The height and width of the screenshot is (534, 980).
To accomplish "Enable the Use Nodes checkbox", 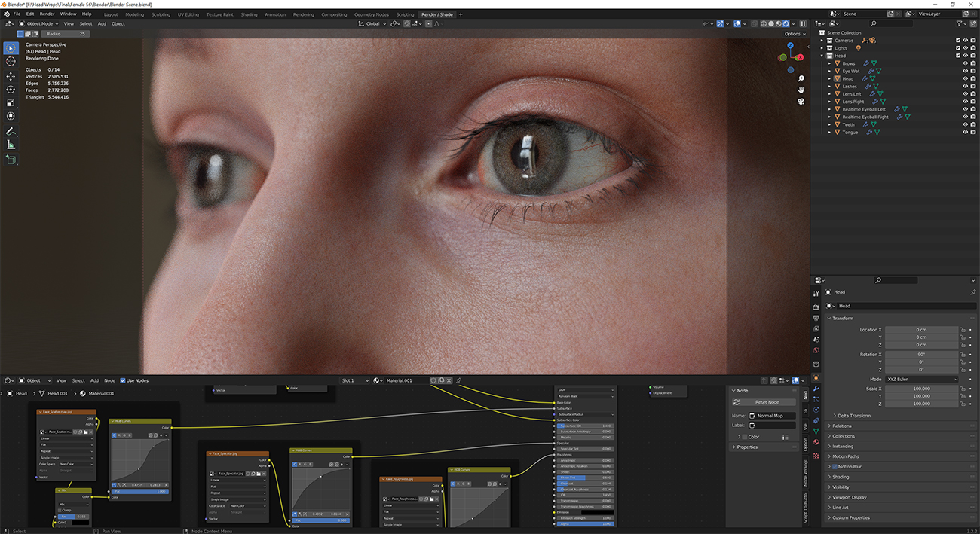I will click(x=124, y=380).
